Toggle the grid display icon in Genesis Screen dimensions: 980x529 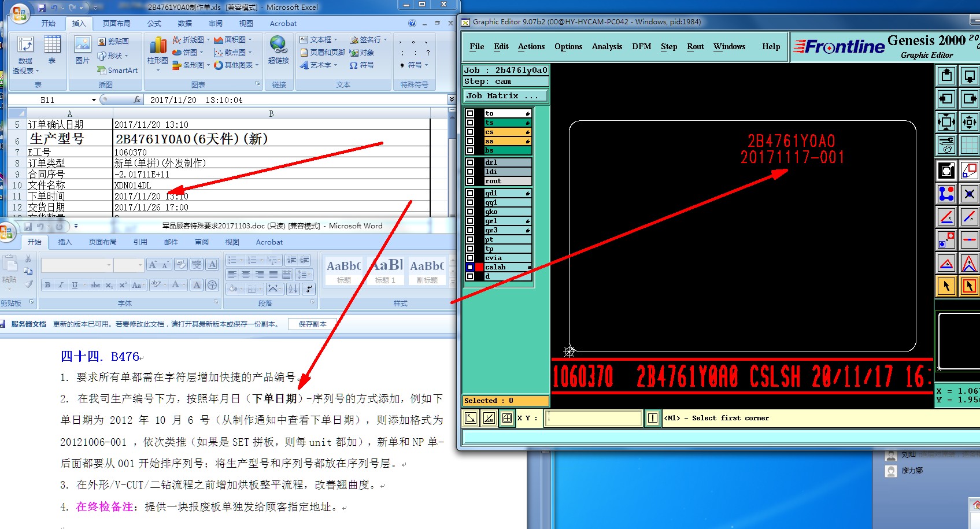(970, 145)
